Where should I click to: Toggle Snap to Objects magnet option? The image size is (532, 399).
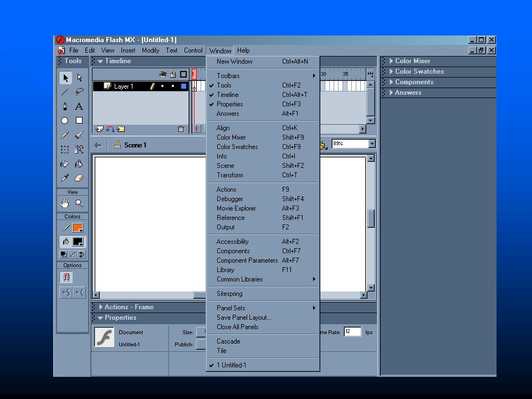(x=66, y=277)
